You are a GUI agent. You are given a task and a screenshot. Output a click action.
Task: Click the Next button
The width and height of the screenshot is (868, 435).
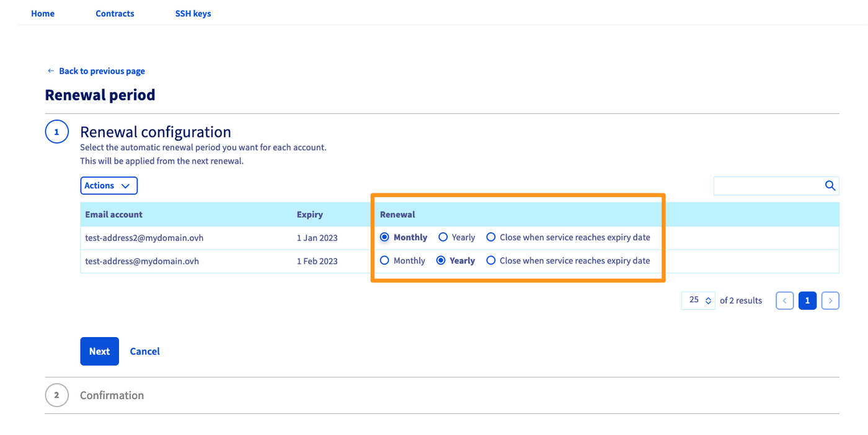pos(99,351)
